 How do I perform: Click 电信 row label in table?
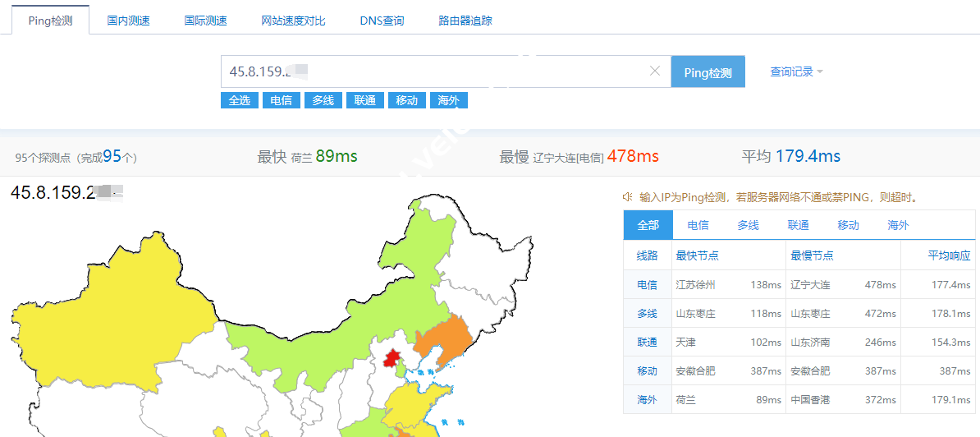pyautogui.click(x=648, y=285)
